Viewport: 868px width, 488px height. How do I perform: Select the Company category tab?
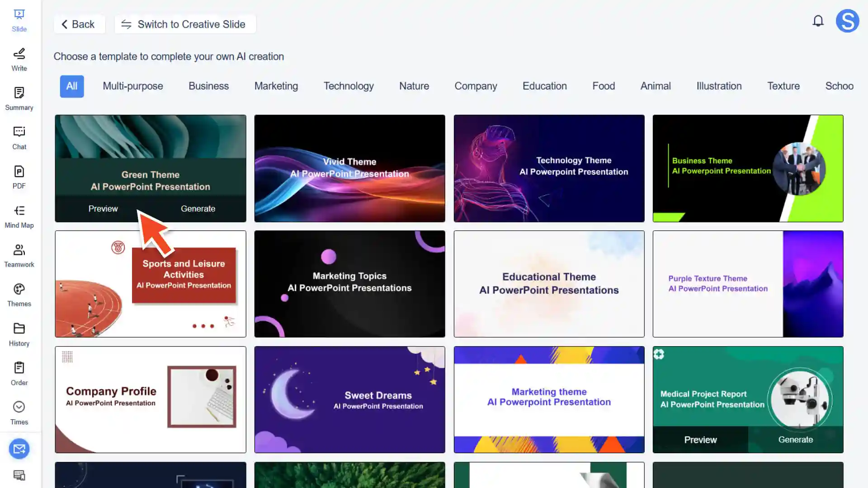pyautogui.click(x=476, y=86)
